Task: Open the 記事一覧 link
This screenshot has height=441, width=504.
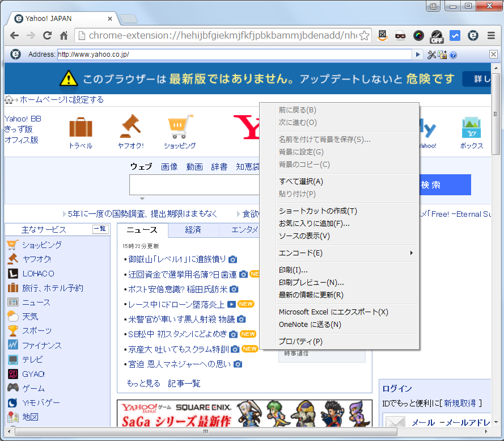Action: (x=184, y=383)
